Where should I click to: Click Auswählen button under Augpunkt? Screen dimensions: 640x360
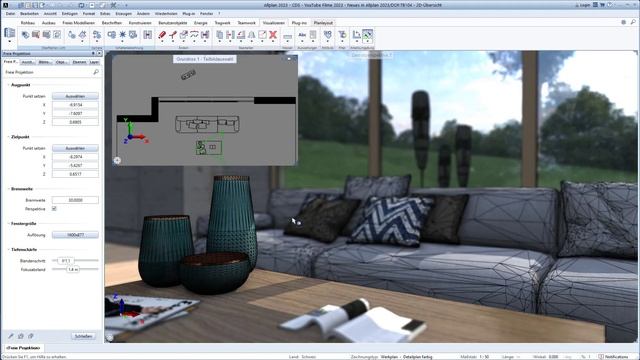coord(75,96)
